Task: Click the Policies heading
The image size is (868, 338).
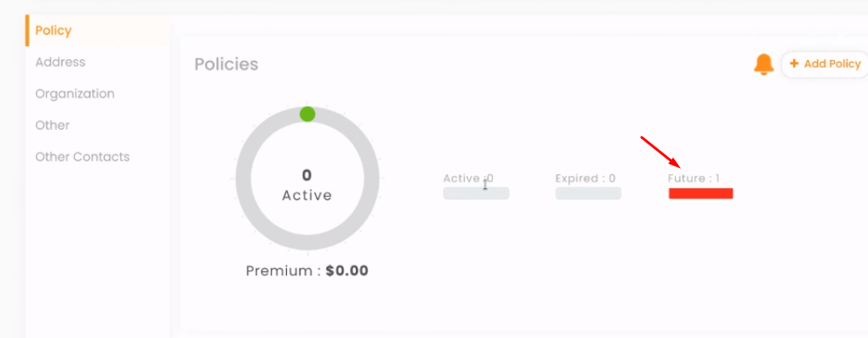Action: 227,64
